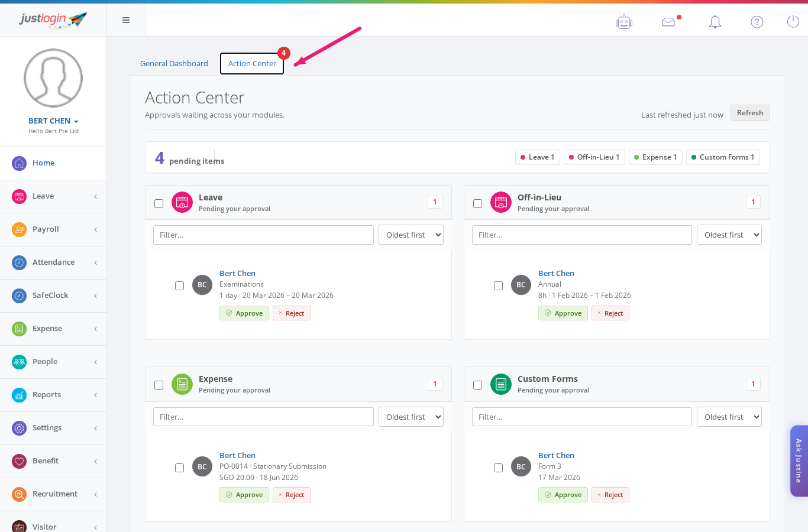The width and height of the screenshot is (808, 532).
Task: Check the Examinations leave request checkbox
Action: click(179, 286)
